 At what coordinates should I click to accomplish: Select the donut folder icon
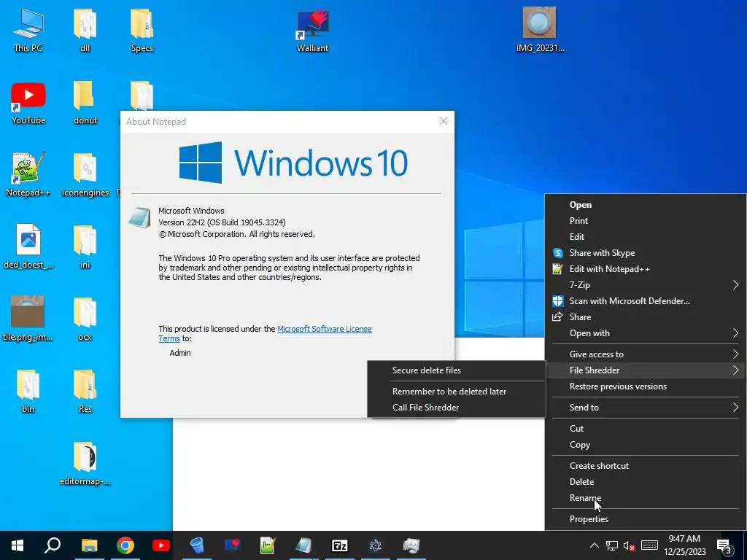[x=85, y=103]
